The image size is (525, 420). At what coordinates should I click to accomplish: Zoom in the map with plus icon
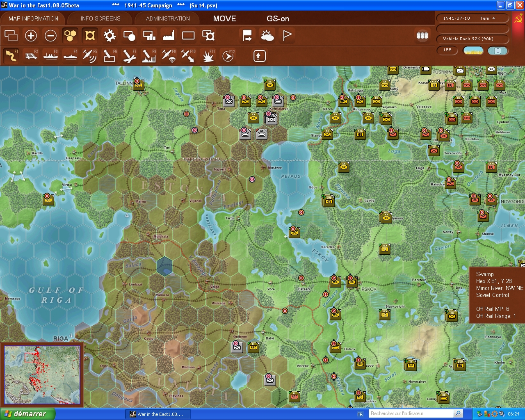(x=31, y=36)
